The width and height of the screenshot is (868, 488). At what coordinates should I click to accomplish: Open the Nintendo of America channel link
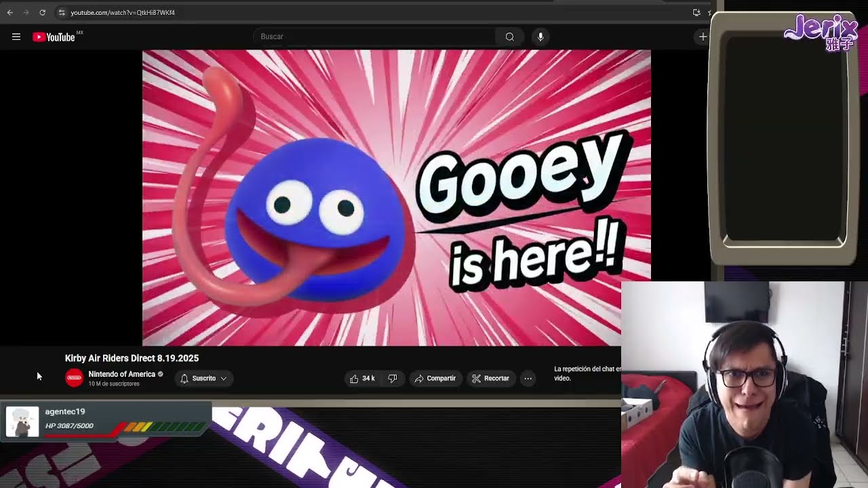click(121, 374)
